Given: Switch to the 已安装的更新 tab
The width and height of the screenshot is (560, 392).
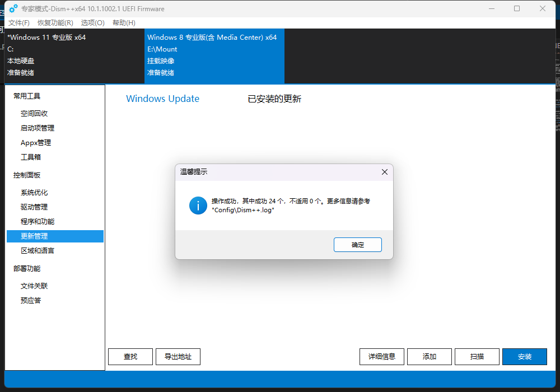Looking at the screenshot, I should tap(274, 99).
